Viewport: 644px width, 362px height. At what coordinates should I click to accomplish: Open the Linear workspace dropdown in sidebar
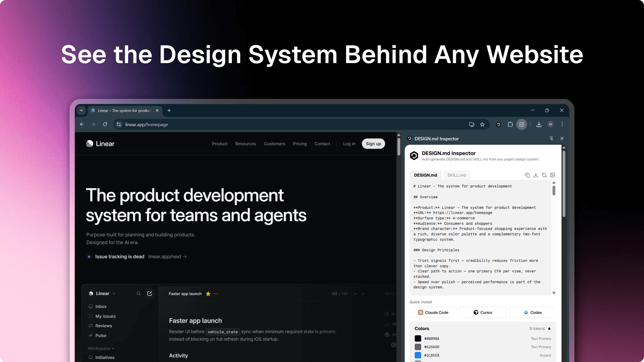(x=102, y=294)
